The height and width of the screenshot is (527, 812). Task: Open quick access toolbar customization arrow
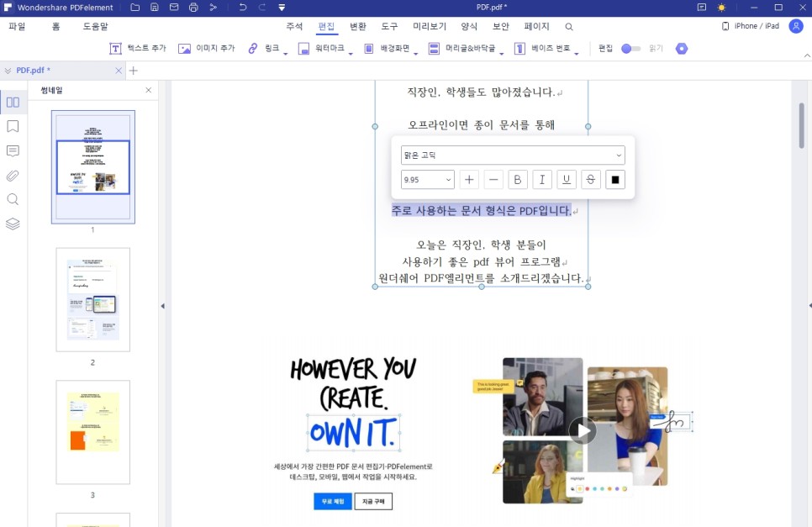(282, 8)
